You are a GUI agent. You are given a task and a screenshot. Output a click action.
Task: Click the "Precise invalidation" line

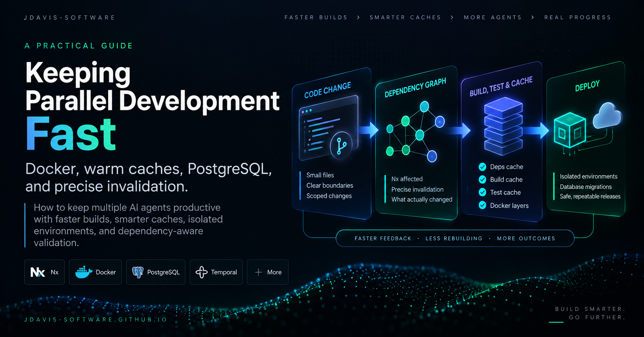[417, 189]
